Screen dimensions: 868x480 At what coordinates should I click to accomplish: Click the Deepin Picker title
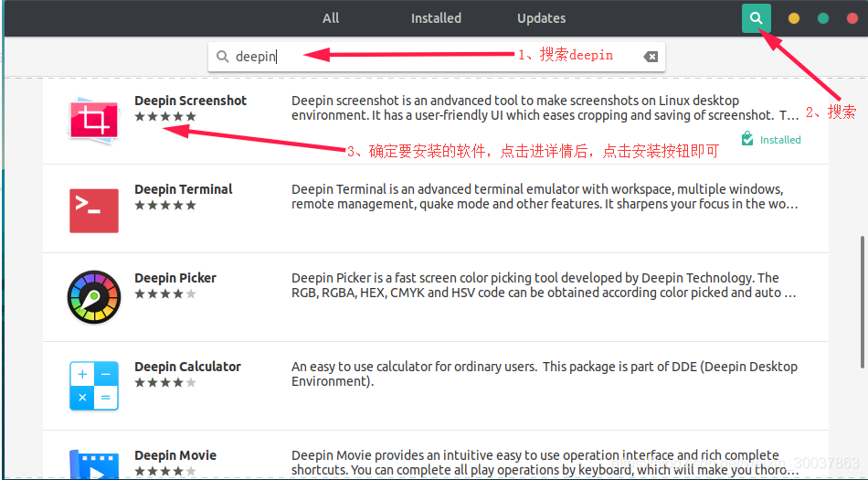(x=175, y=278)
